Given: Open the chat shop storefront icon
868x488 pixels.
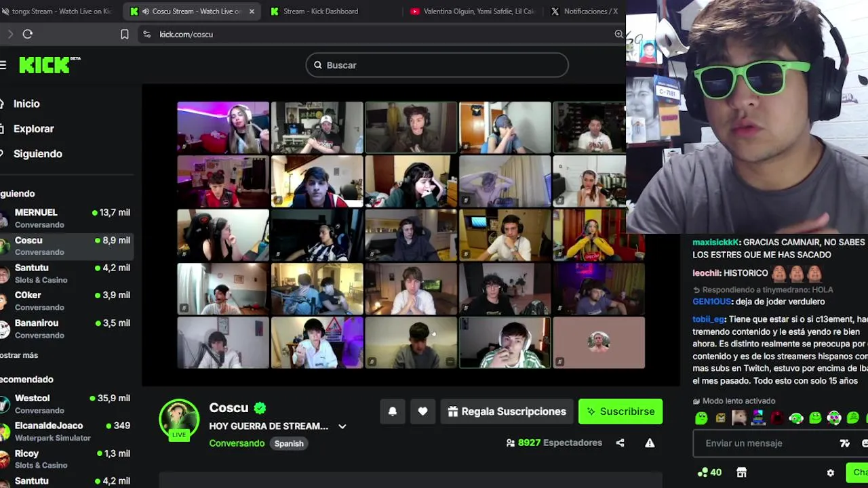Looking at the screenshot, I should pyautogui.click(x=741, y=472).
